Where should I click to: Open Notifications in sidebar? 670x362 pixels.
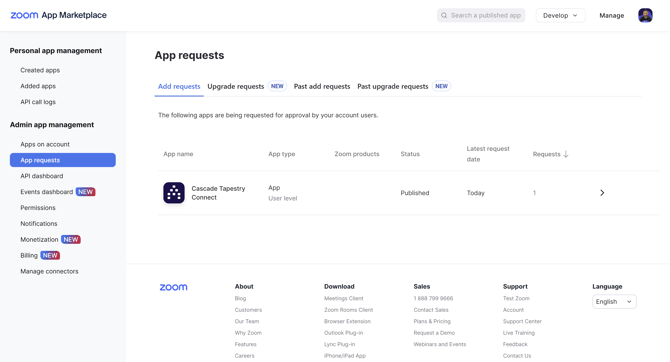click(39, 224)
